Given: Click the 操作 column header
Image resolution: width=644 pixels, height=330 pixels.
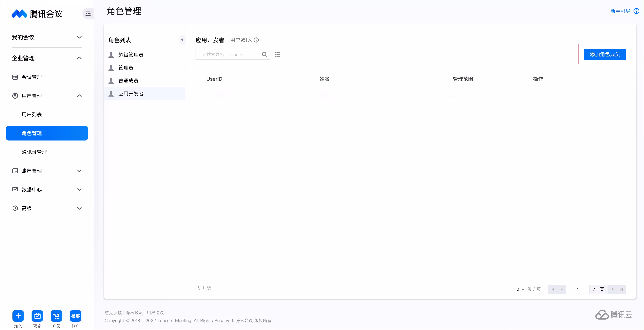Looking at the screenshot, I should point(538,79).
